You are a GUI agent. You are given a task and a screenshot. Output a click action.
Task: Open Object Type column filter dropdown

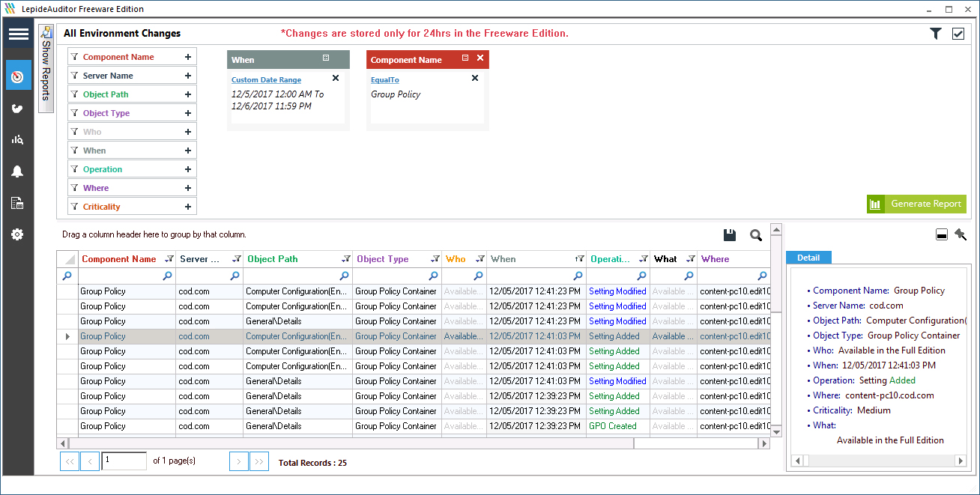(x=435, y=259)
